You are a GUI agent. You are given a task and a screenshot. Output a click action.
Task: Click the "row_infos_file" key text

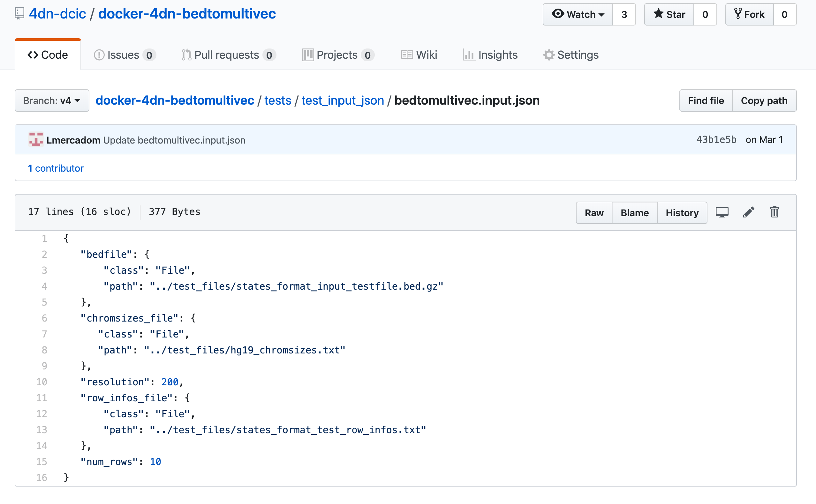pyautogui.click(x=127, y=398)
